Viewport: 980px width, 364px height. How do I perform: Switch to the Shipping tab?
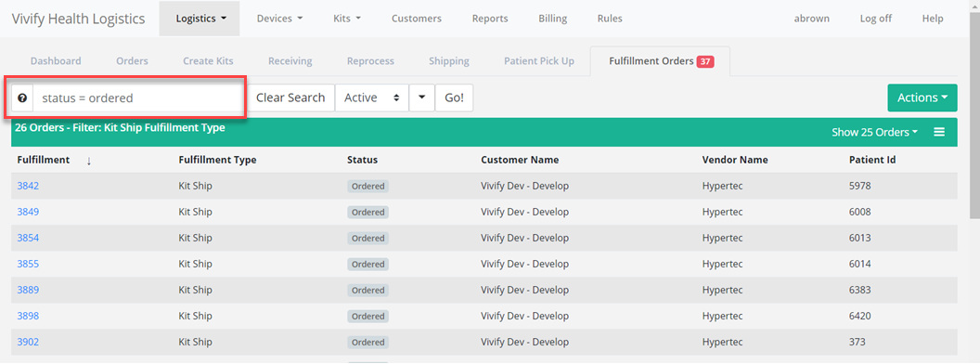449,60
